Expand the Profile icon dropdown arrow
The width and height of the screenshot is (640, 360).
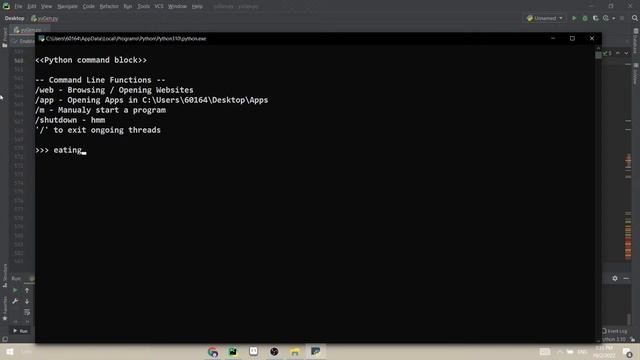(613, 18)
